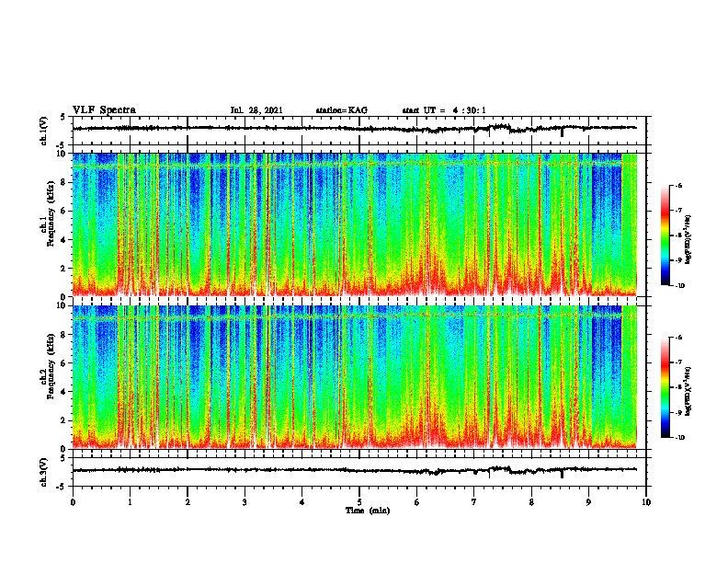Click the "-6" label on ch.1 color bar
This screenshot has height=563, width=728.
(x=678, y=185)
